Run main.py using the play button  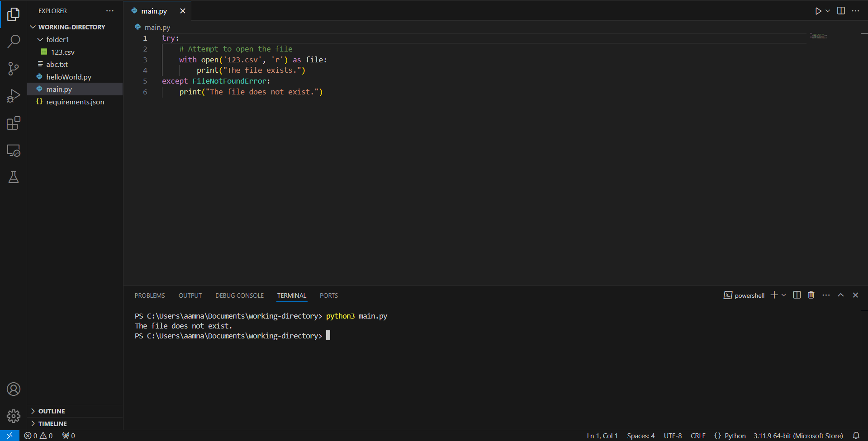pos(818,10)
